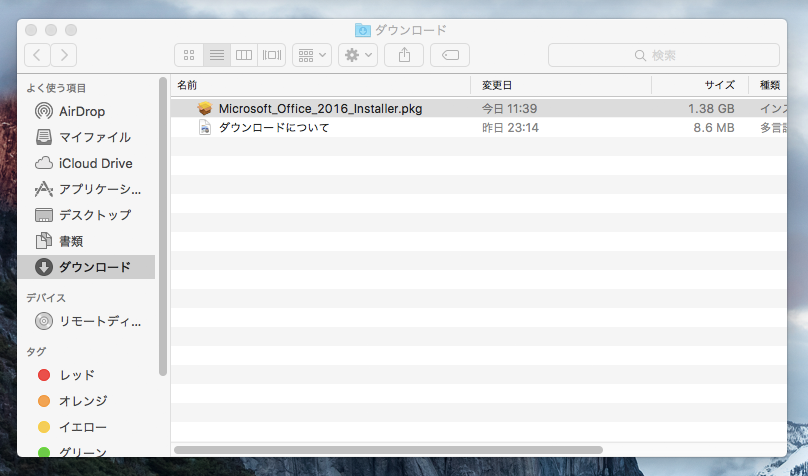
Task: Click the ダウンロードについて document icon
Action: pos(205,127)
